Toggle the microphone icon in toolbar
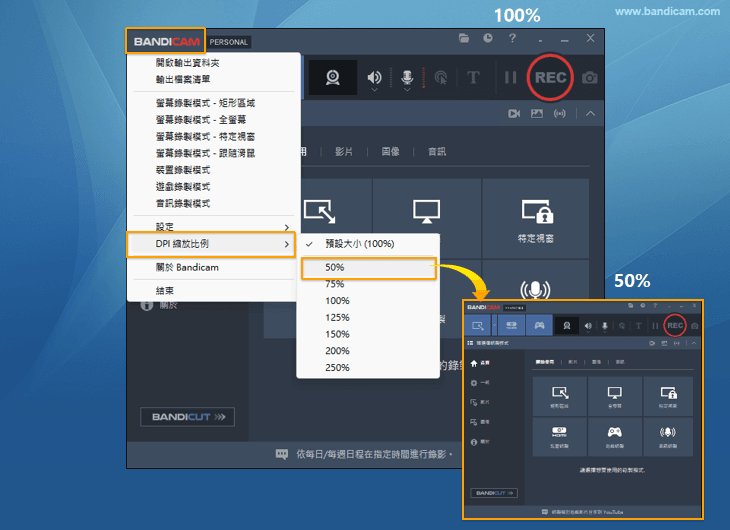This screenshot has height=530, width=730. click(x=407, y=77)
